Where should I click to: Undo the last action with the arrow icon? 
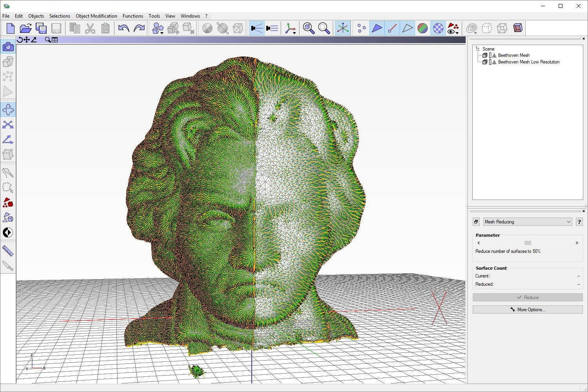[x=123, y=28]
